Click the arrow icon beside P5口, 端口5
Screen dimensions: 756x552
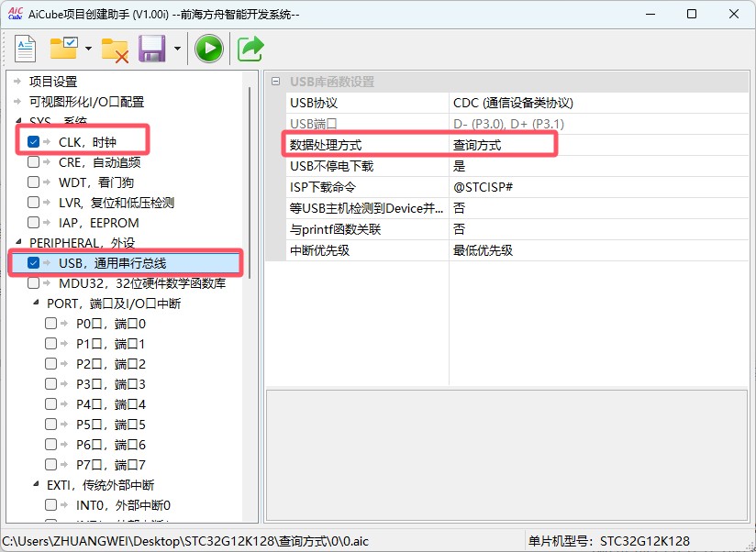tap(64, 425)
